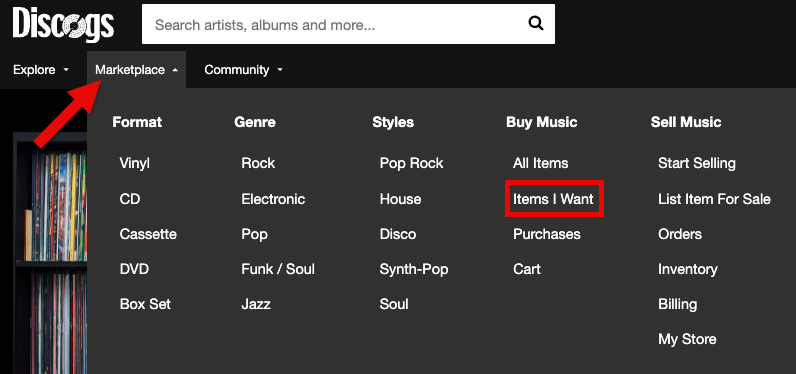Image resolution: width=796 pixels, height=374 pixels.
Task: Open the Community dropdown menu
Action: tap(243, 70)
